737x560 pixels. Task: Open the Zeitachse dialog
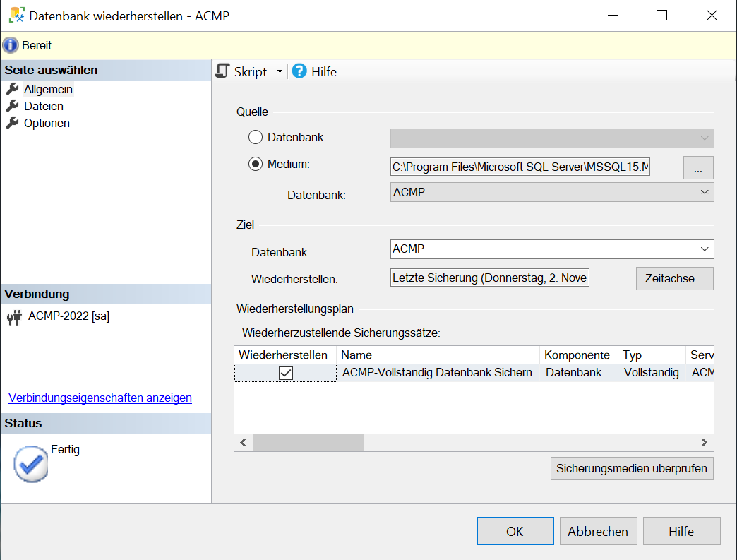click(674, 278)
